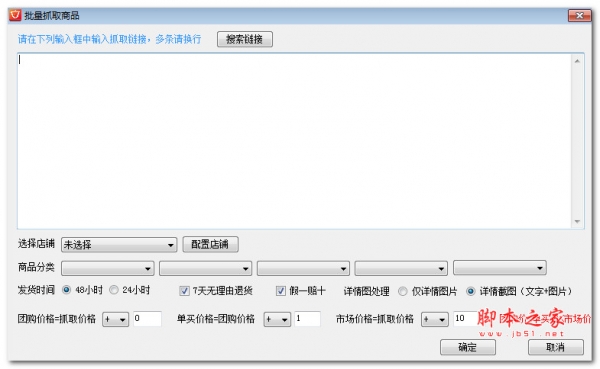
Task: Click the 详情图处理 label
Action: (366, 291)
